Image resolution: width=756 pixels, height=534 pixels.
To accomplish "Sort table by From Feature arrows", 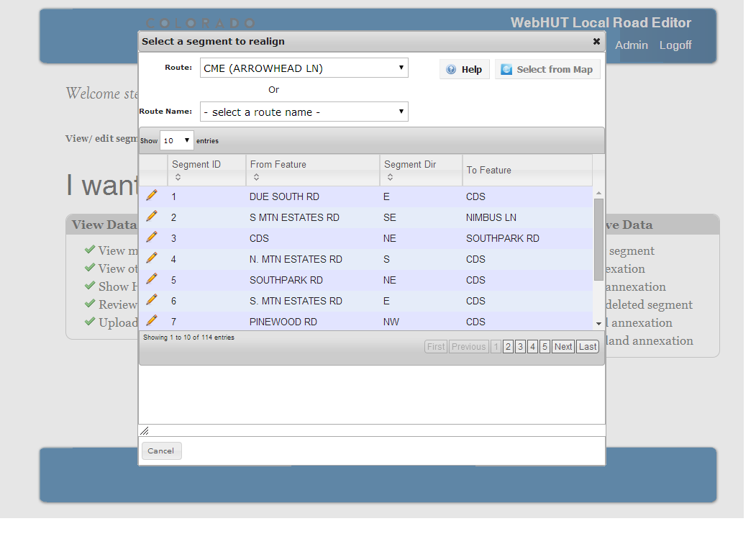I will 256,177.
